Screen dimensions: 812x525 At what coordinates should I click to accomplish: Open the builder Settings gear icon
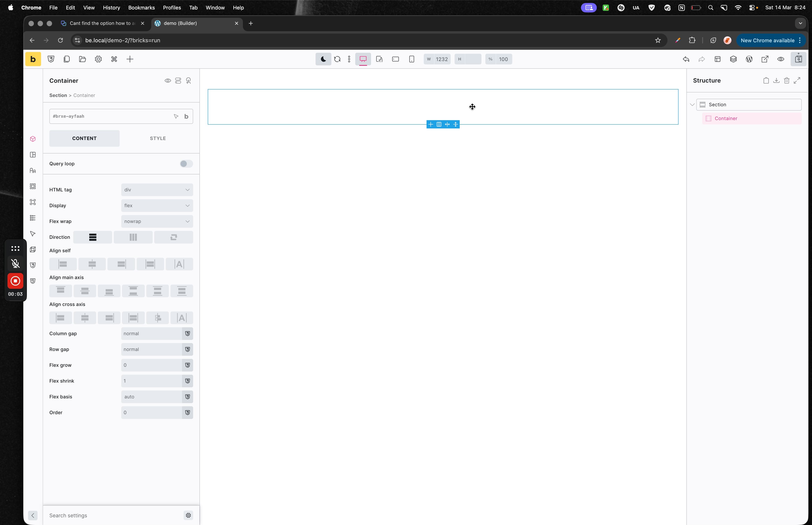(98, 59)
